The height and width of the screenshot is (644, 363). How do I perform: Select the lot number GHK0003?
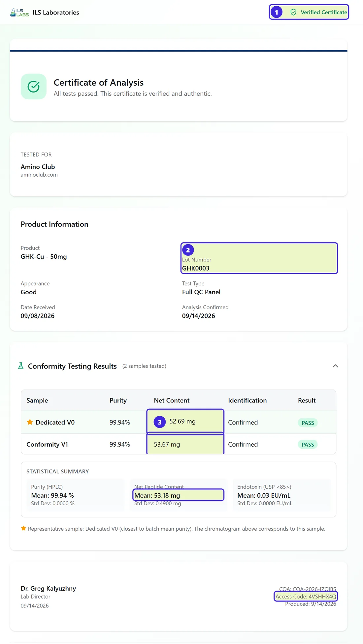196,268
